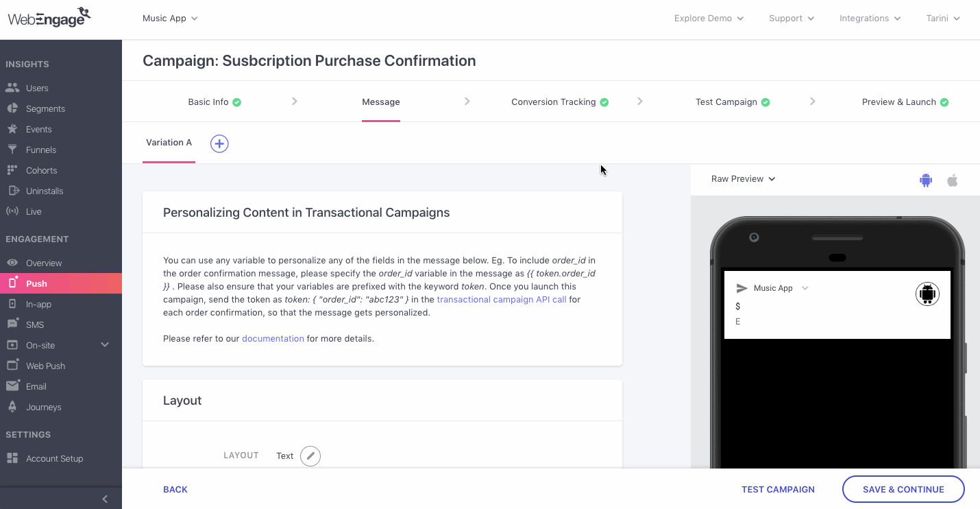Click the BACK button
The height and width of the screenshot is (509, 980).
(175, 490)
